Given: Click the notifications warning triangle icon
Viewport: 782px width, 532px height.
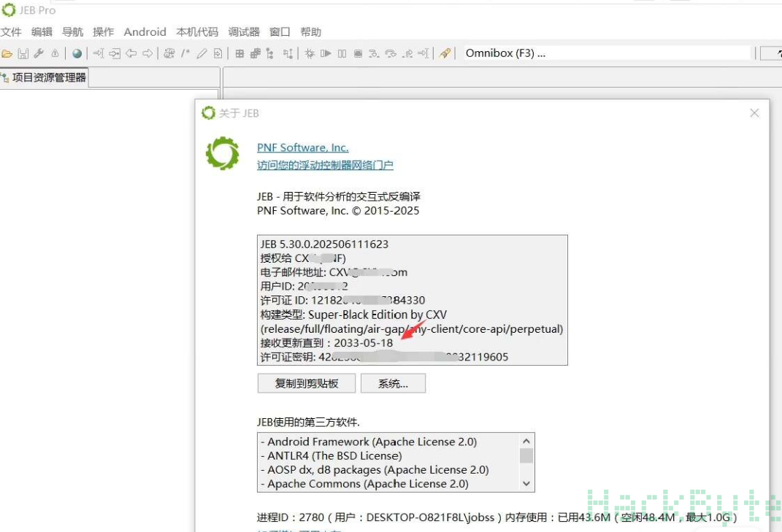Looking at the screenshot, I should 55,53.
